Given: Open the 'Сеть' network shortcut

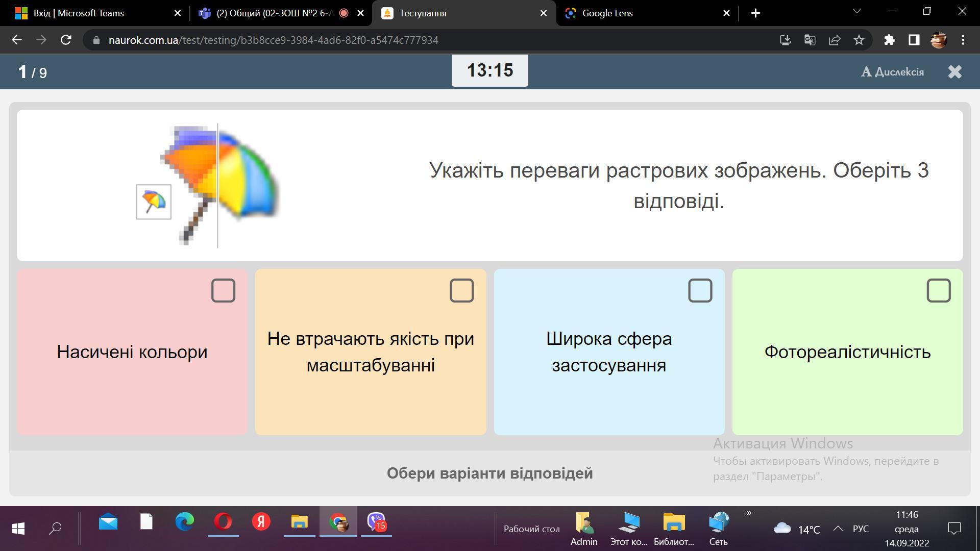Looking at the screenshot, I should 719,529.
